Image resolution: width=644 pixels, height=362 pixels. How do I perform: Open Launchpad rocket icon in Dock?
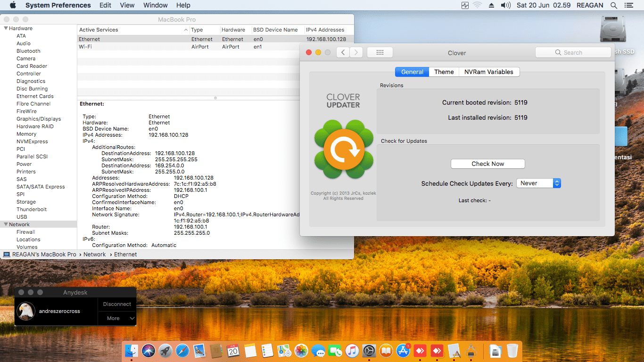(165, 351)
